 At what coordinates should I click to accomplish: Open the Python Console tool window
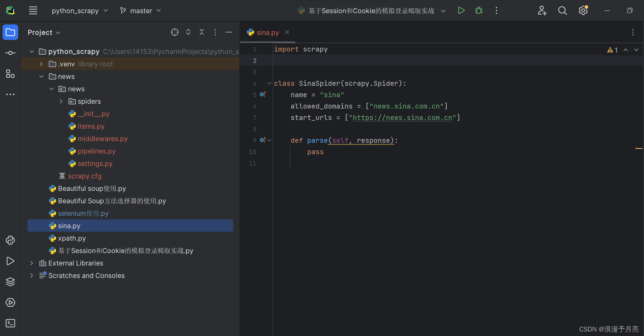point(10,240)
